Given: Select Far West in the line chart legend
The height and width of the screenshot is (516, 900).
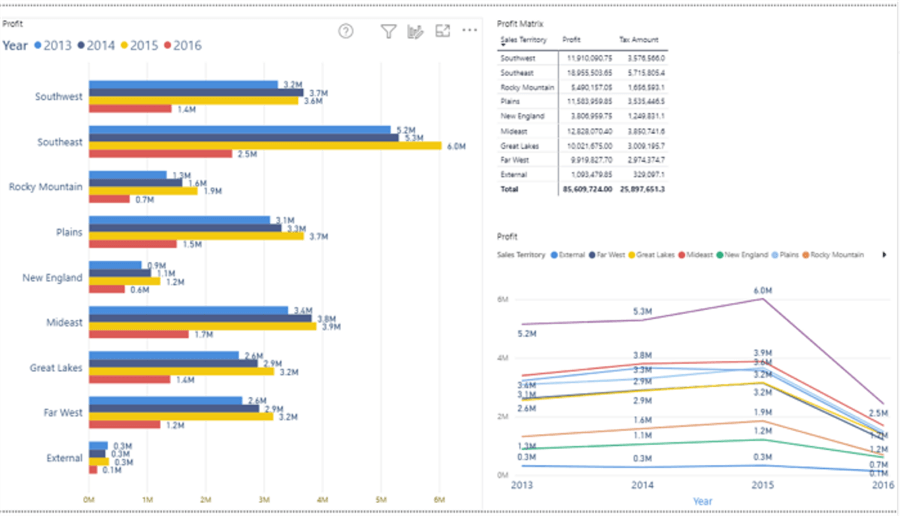Looking at the screenshot, I should tap(606, 255).
